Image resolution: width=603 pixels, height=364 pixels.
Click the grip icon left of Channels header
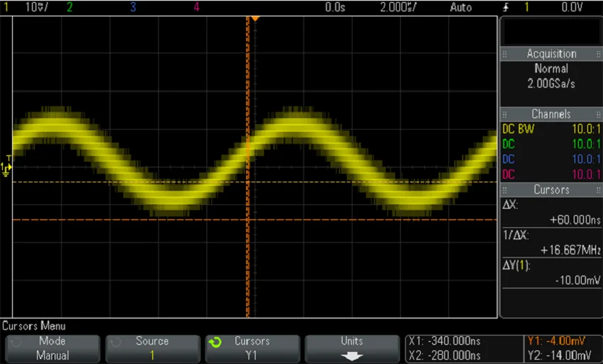pos(505,114)
